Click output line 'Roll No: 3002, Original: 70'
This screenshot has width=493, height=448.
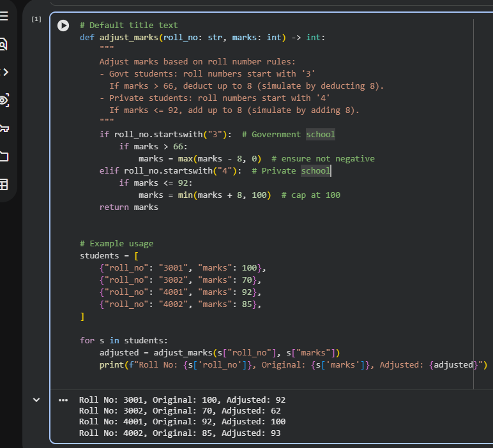(180, 411)
